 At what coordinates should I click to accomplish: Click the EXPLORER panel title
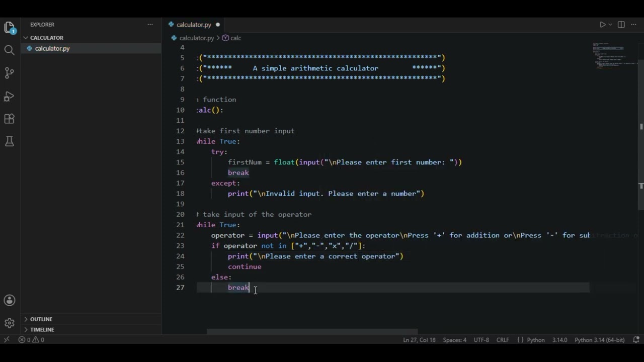42,25
